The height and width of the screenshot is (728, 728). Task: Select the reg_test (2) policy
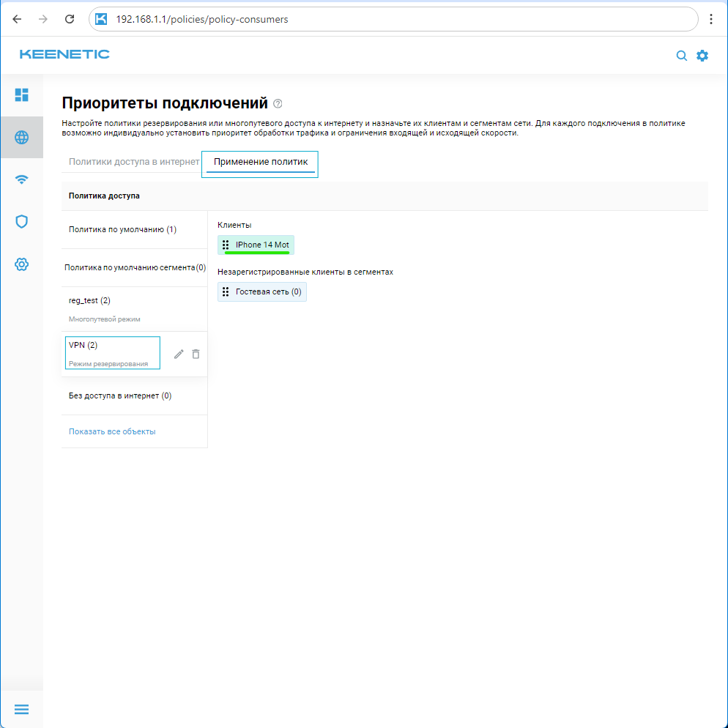coord(89,300)
